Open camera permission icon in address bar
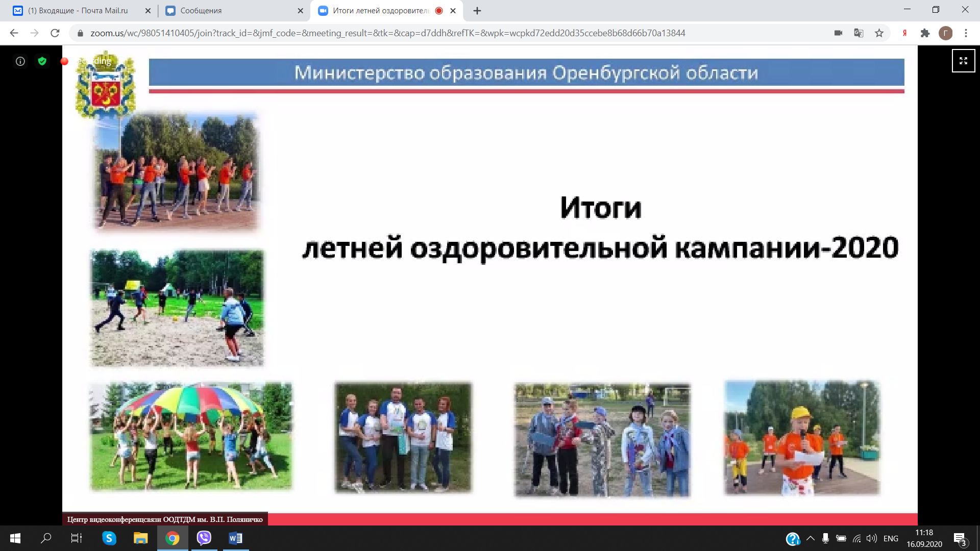The width and height of the screenshot is (980, 551). tap(838, 33)
